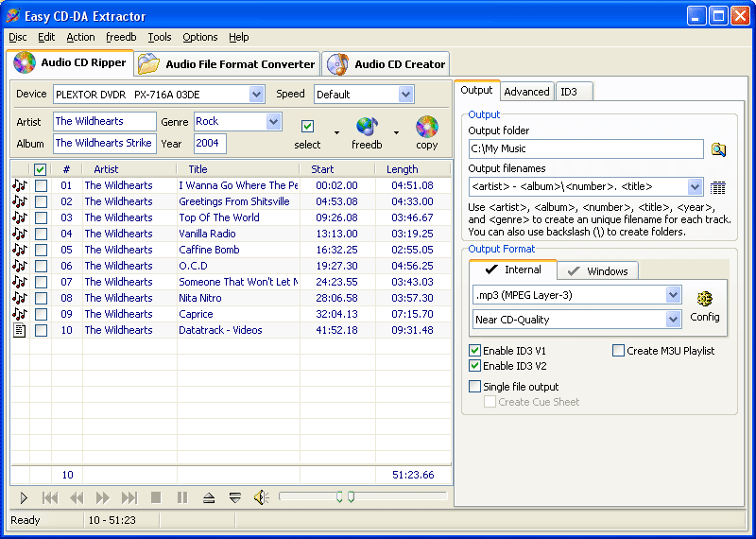Switch to Audio File Format Converter tab
Image resolution: width=756 pixels, height=539 pixels.
click(227, 64)
